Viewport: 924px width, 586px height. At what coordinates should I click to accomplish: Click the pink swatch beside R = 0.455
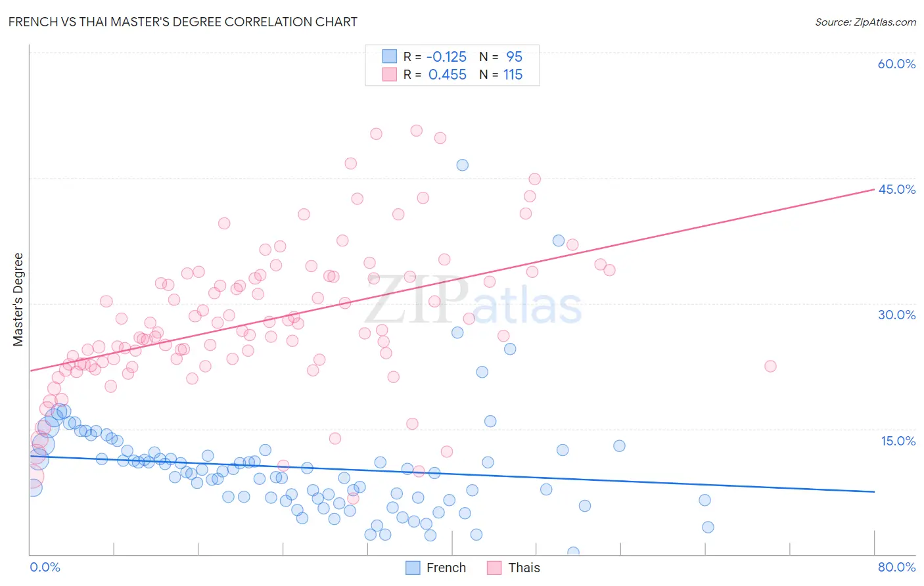(x=390, y=74)
